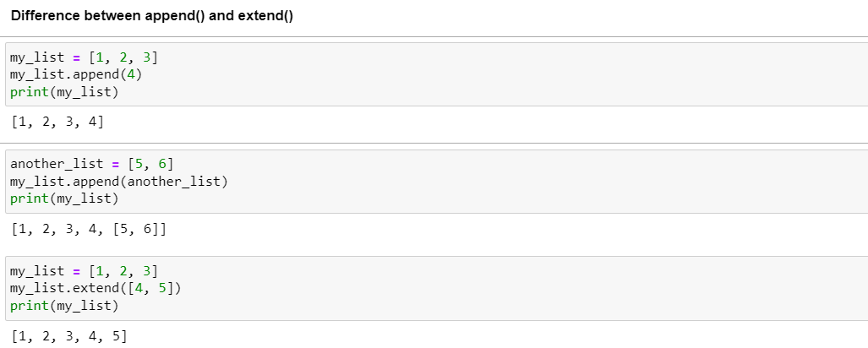
Task: Click print(my_list) in the first cell
Action: (64, 91)
